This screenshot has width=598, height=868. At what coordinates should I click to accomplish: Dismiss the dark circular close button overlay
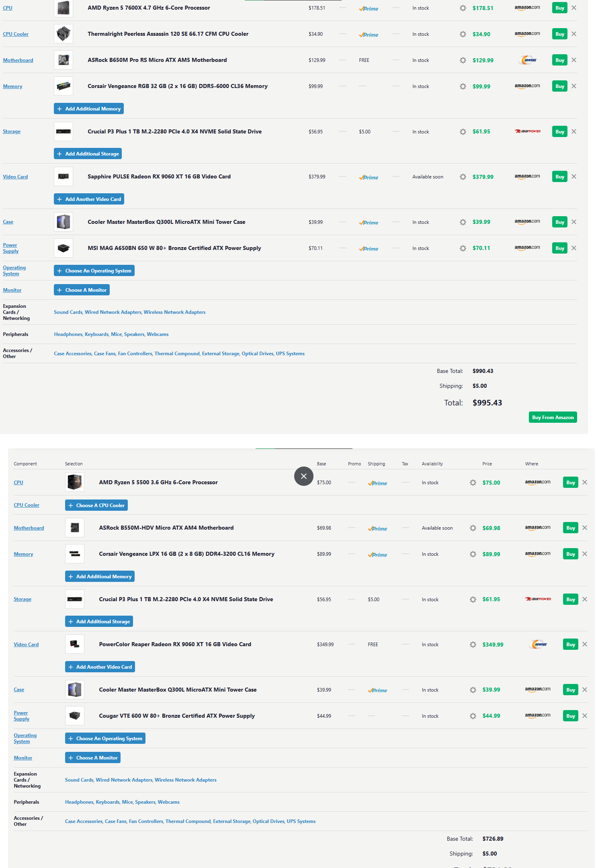click(304, 476)
